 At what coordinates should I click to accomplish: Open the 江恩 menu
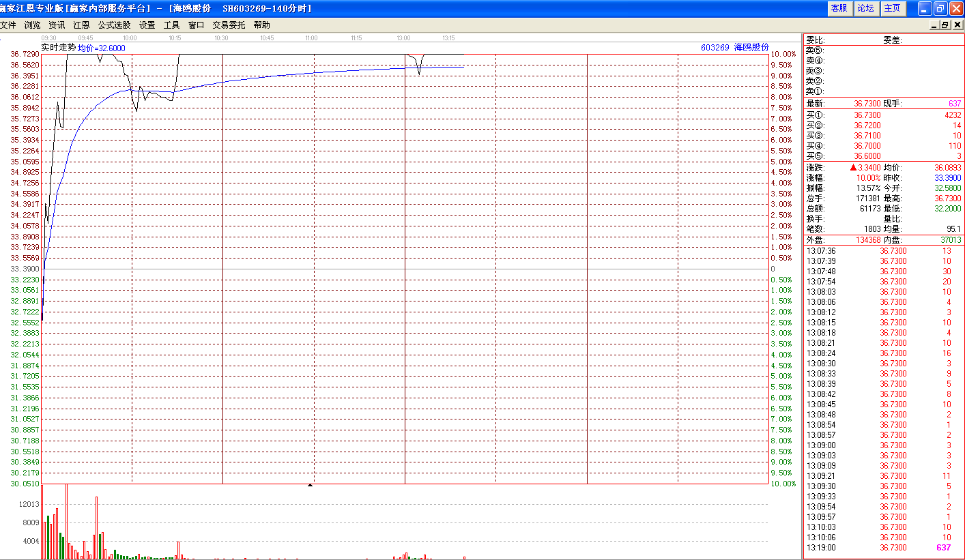[x=81, y=25]
